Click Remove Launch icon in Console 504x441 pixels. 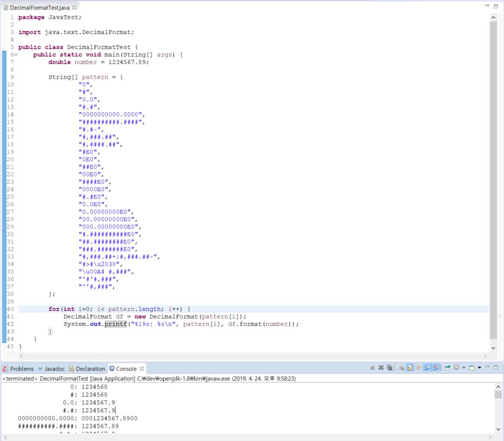click(x=381, y=368)
